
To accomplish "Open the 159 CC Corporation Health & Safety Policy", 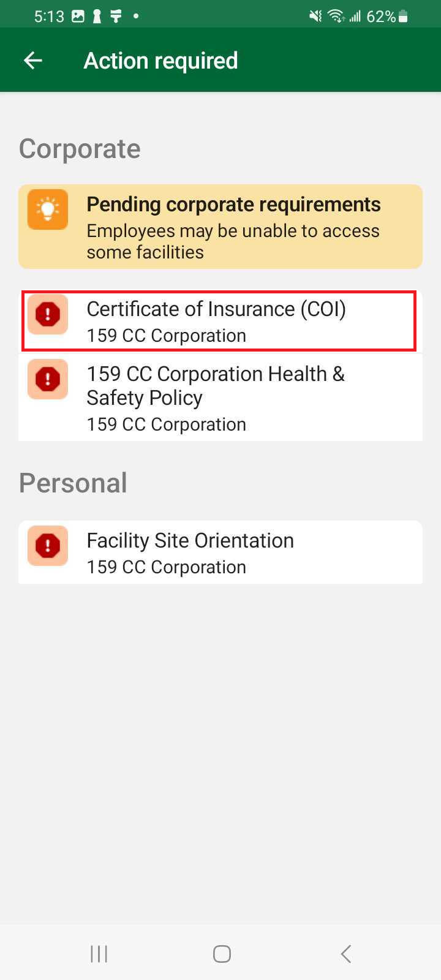I will point(216,398).
